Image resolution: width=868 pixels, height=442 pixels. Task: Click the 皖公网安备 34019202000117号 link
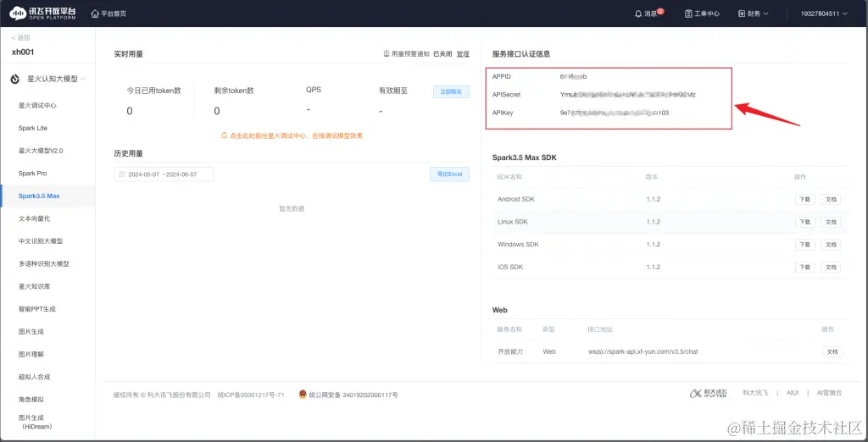point(353,395)
